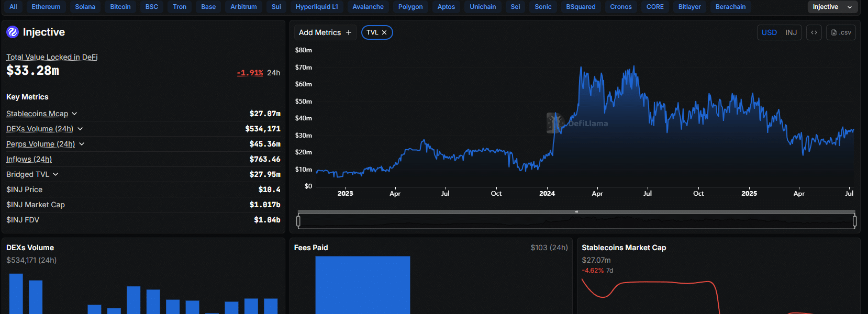Switch to the Sei chain tab
The width and height of the screenshot is (868, 314).
tap(516, 7)
